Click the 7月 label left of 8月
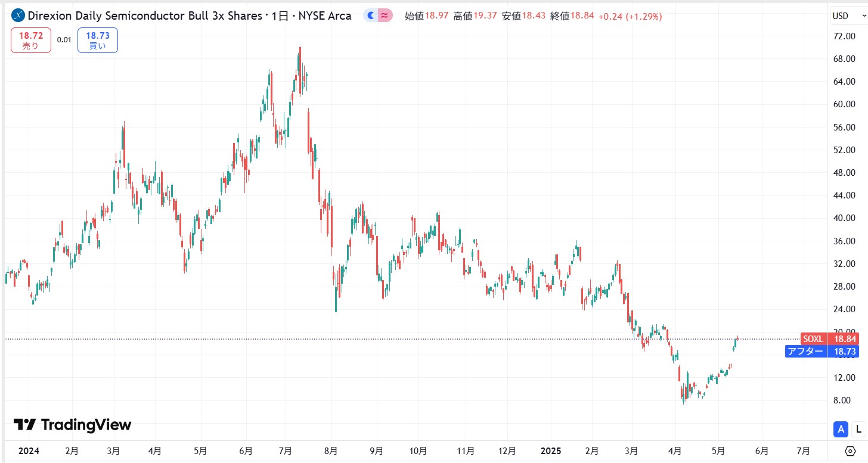The image size is (868, 463). coord(285,451)
